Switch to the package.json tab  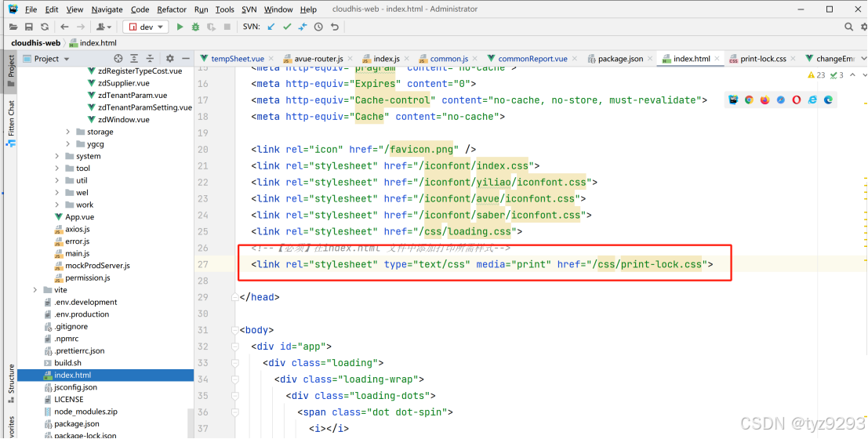click(x=620, y=59)
